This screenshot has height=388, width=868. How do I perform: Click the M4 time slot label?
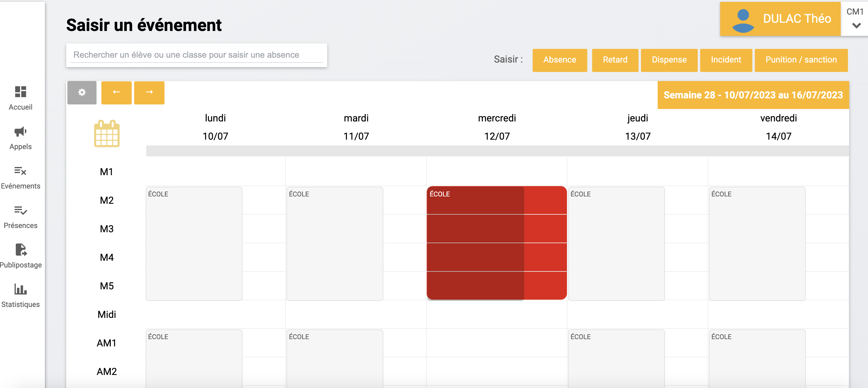(x=107, y=257)
